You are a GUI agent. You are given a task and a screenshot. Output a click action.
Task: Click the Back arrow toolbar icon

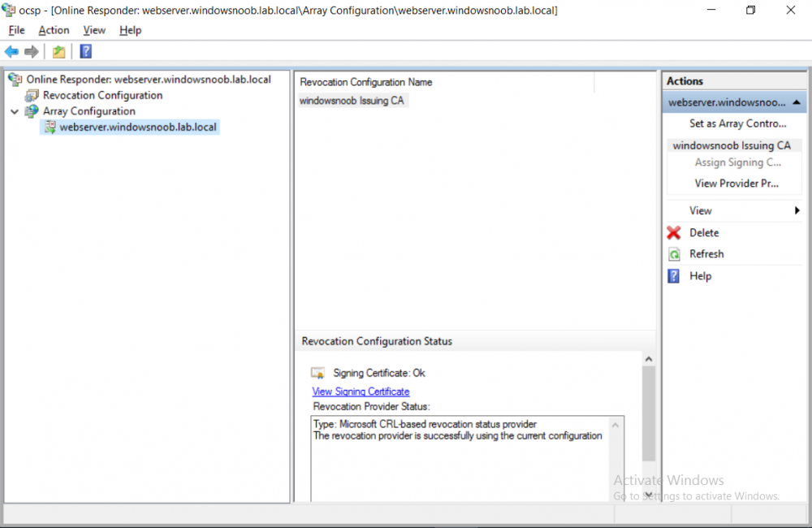click(11, 51)
